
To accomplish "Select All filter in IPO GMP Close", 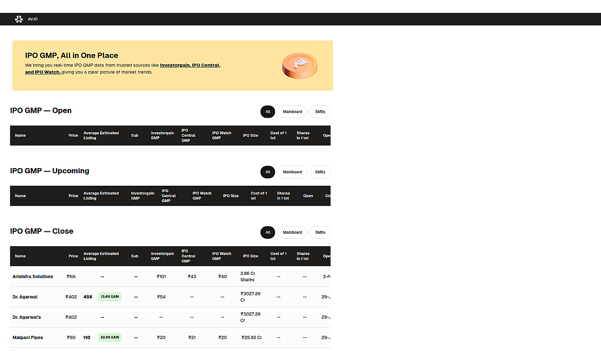I will coord(268,232).
